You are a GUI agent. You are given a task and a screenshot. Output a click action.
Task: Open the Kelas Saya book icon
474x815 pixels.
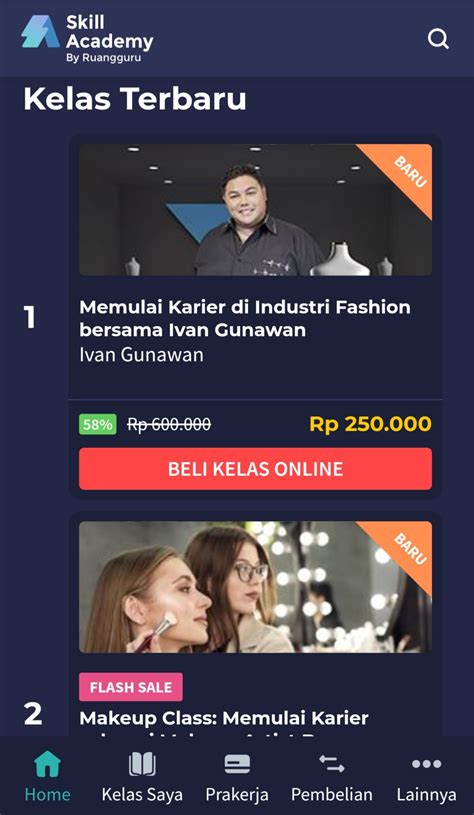point(142,764)
